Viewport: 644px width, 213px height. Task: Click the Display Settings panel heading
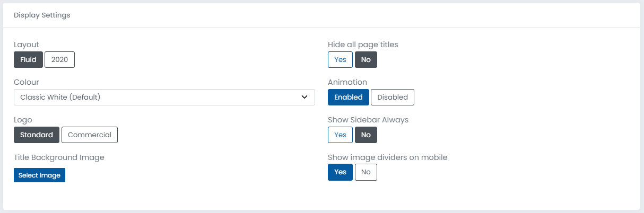[42, 15]
